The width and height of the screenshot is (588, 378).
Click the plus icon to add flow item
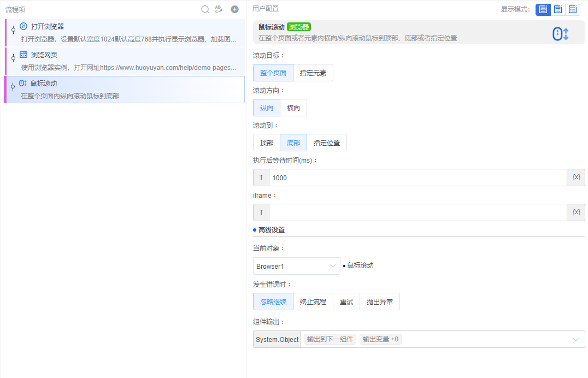coord(234,9)
